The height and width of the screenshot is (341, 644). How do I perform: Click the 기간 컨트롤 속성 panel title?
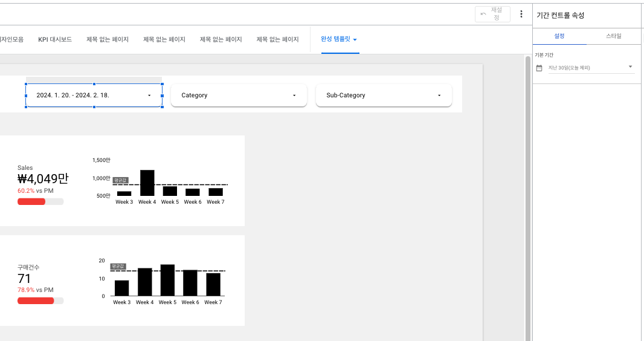560,15
